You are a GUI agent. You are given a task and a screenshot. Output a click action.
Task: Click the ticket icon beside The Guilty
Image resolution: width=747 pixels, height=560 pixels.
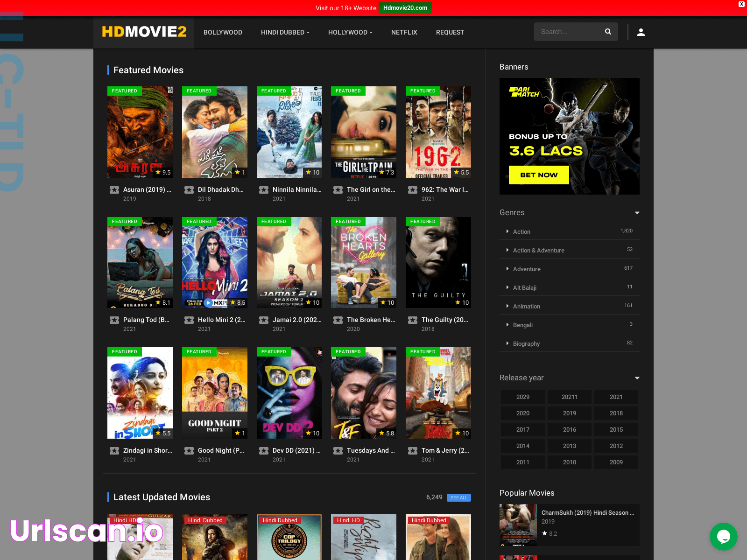tap(413, 320)
